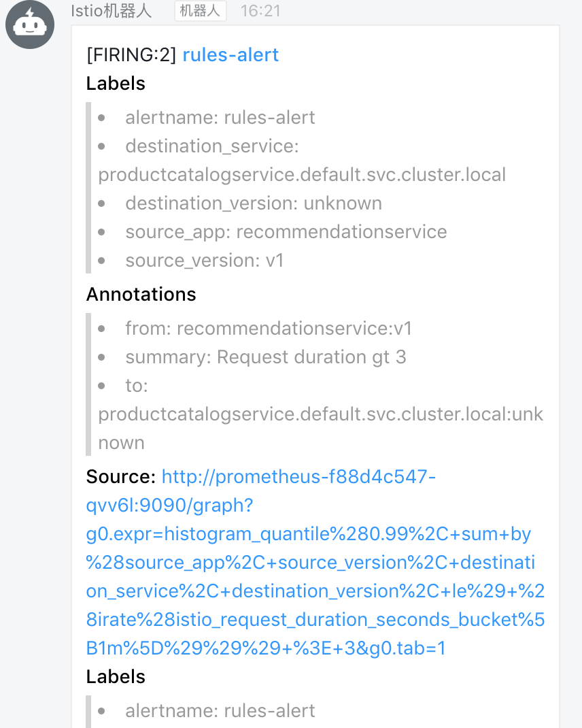This screenshot has width=582, height=728.
Task: Click the alertname line after the Source link
Action: click(x=220, y=711)
